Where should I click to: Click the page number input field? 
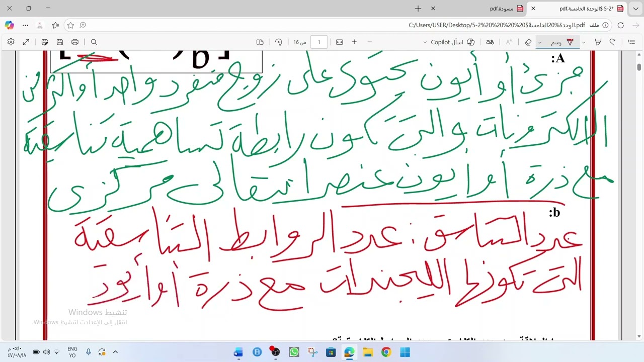(x=318, y=42)
